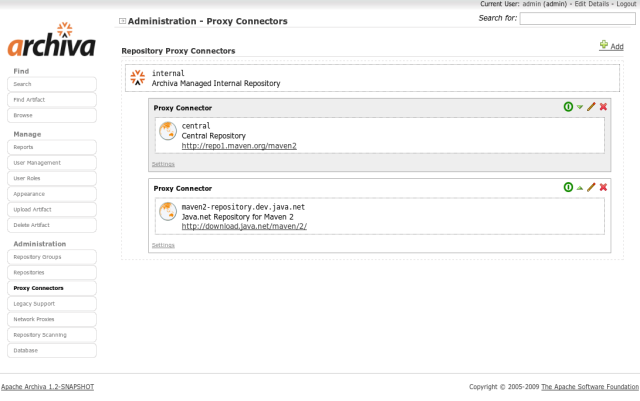Click the Add proxy connector plus icon
The height and width of the screenshot is (401, 640).
603,45
